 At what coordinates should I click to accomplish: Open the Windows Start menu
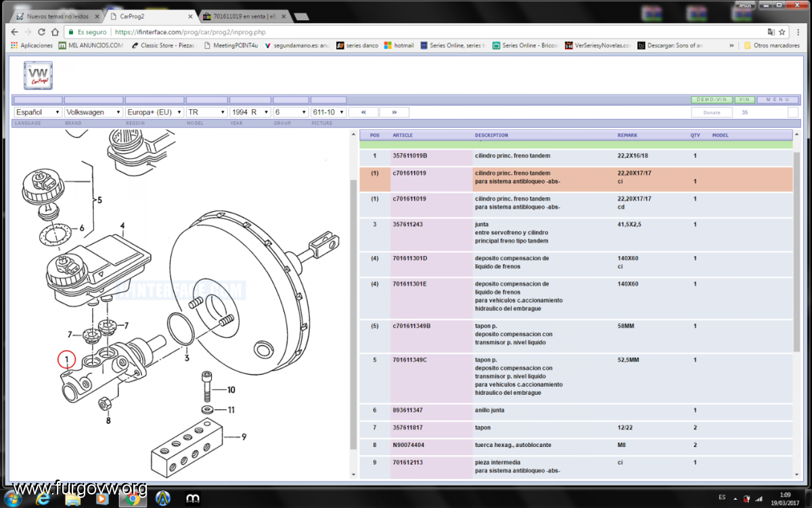tap(13, 498)
